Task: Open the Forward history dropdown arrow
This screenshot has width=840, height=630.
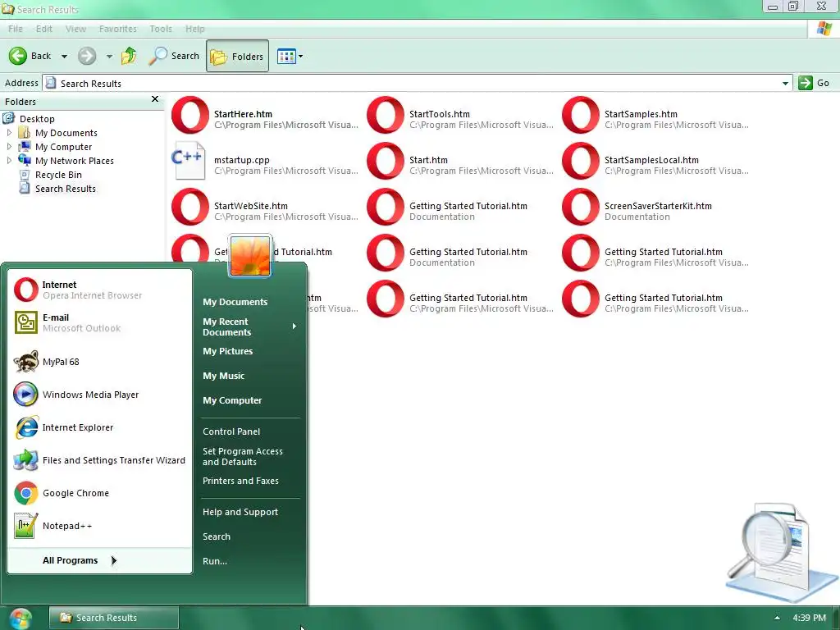Action: point(109,57)
